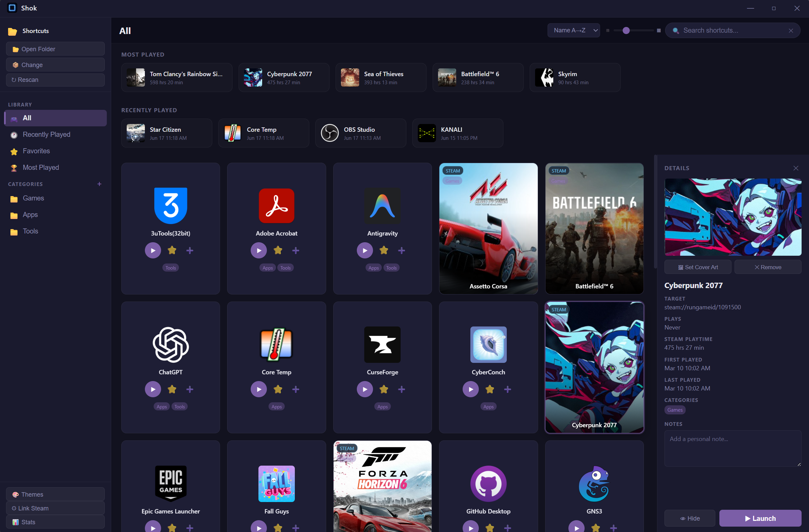
Task: Click plus icon under Adobe Acrobat
Action: pos(296,251)
